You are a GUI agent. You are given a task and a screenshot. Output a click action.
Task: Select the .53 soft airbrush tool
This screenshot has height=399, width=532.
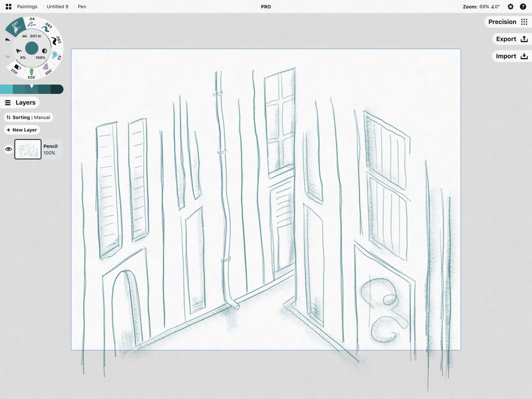click(x=56, y=54)
